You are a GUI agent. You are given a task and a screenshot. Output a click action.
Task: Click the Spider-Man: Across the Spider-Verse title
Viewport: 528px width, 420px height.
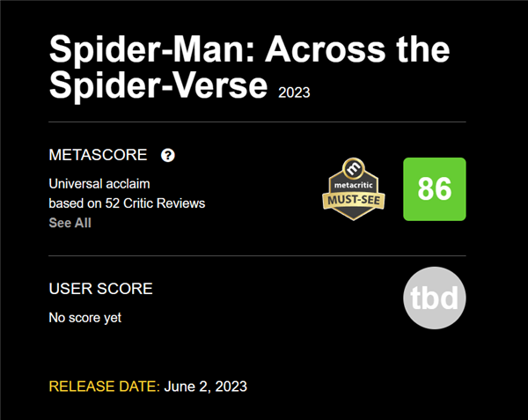(x=250, y=67)
